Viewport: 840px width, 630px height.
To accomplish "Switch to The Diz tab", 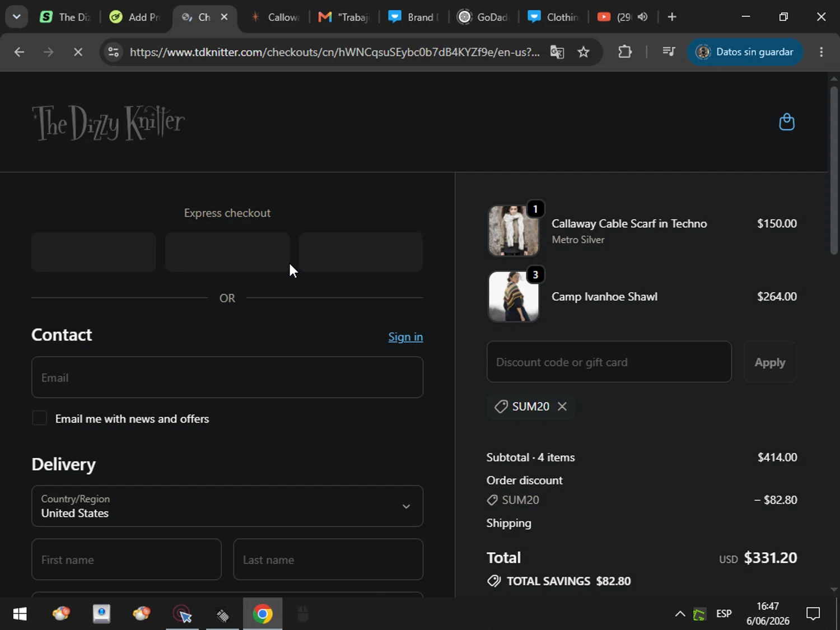I will tap(66, 17).
